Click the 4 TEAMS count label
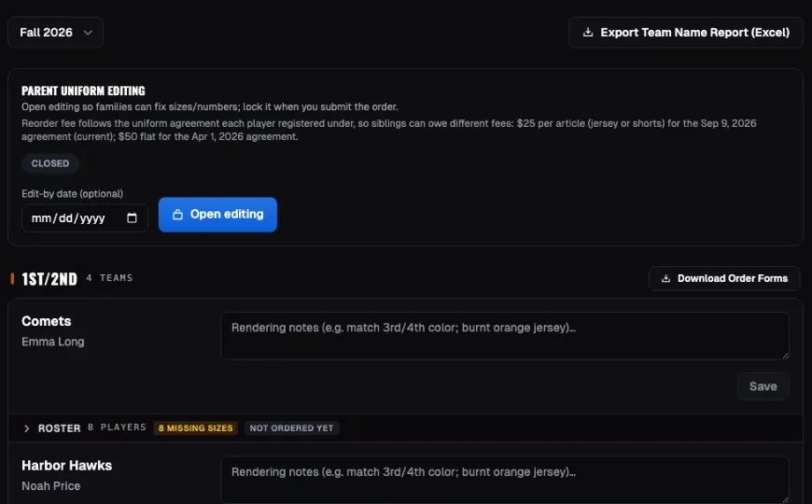This screenshot has width=812, height=504. (x=109, y=278)
